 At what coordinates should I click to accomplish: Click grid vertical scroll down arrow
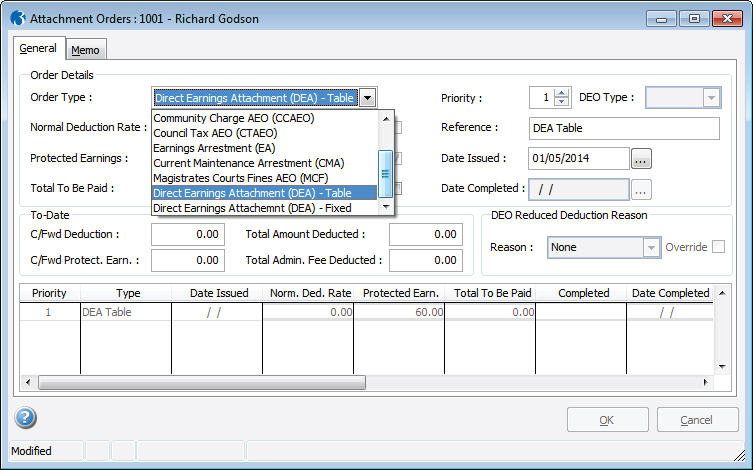click(722, 367)
